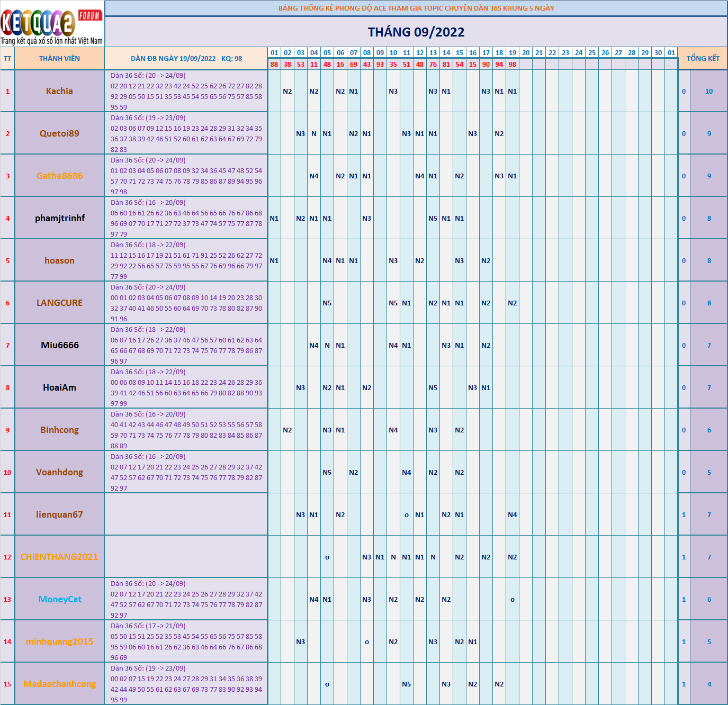Click the TT column header
This screenshot has width=728, height=705.
7,59
